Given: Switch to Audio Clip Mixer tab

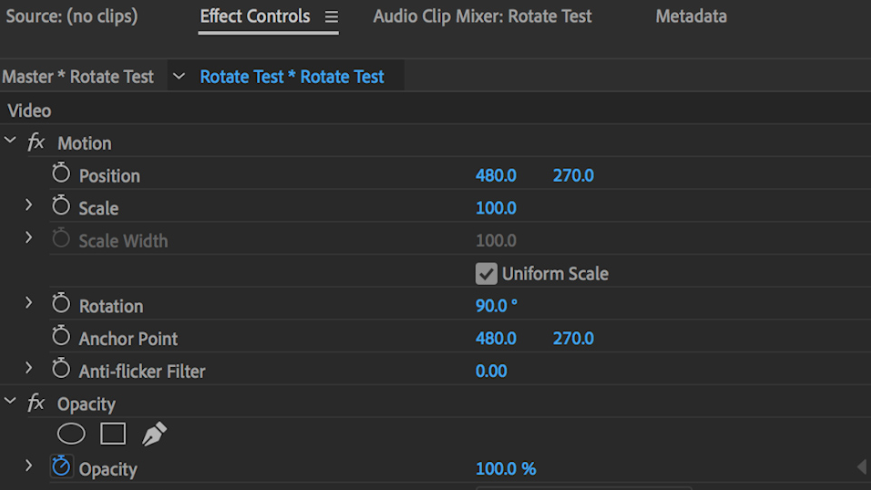Looking at the screenshot, I should [482, 17].
